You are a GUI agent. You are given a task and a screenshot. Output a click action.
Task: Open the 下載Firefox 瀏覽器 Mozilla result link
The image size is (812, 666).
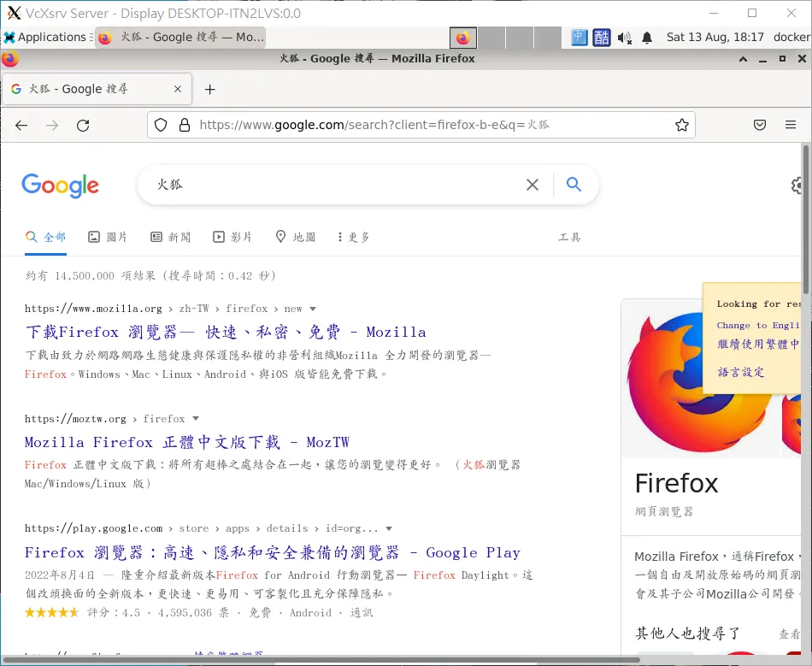click(x=226, y=332)
